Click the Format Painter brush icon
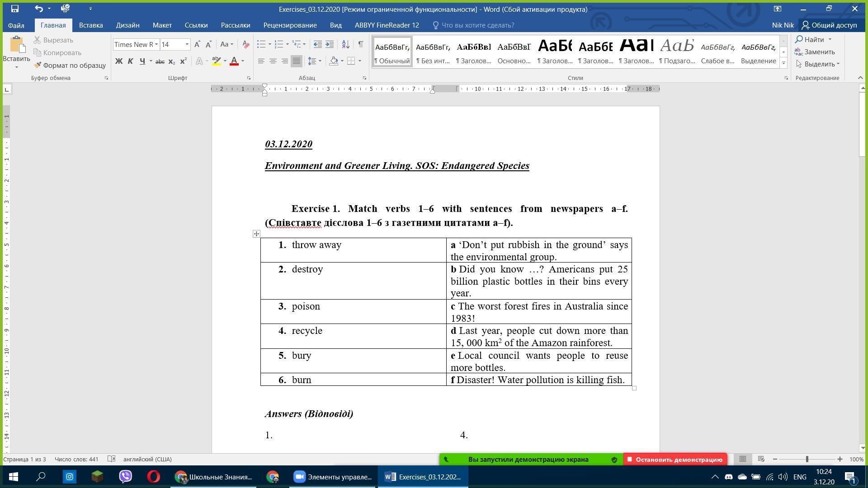 pos(38,65)
